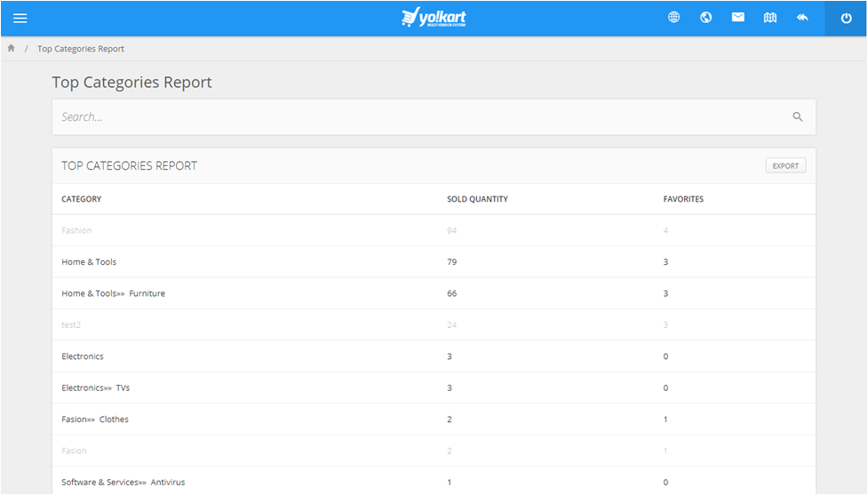Open the hamburger navigation menu
This screenshot has height=495, width=868.
tap(20, 18)
